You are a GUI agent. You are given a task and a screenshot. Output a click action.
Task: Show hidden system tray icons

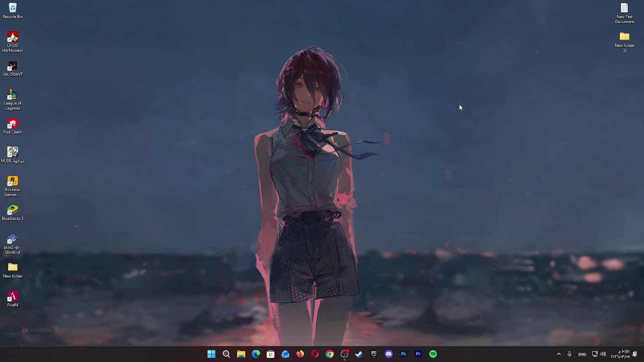(558, 354)
